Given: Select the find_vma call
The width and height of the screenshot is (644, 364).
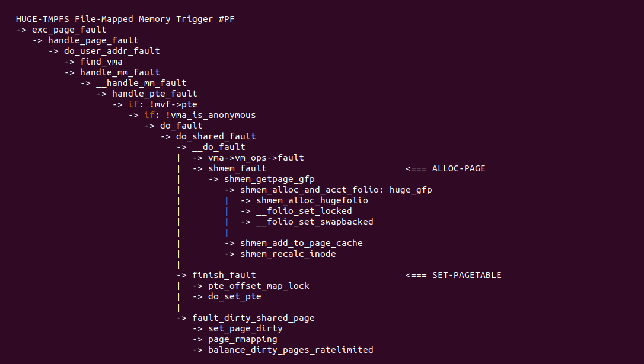Looking at the screenshot, I should click(101, 62).
